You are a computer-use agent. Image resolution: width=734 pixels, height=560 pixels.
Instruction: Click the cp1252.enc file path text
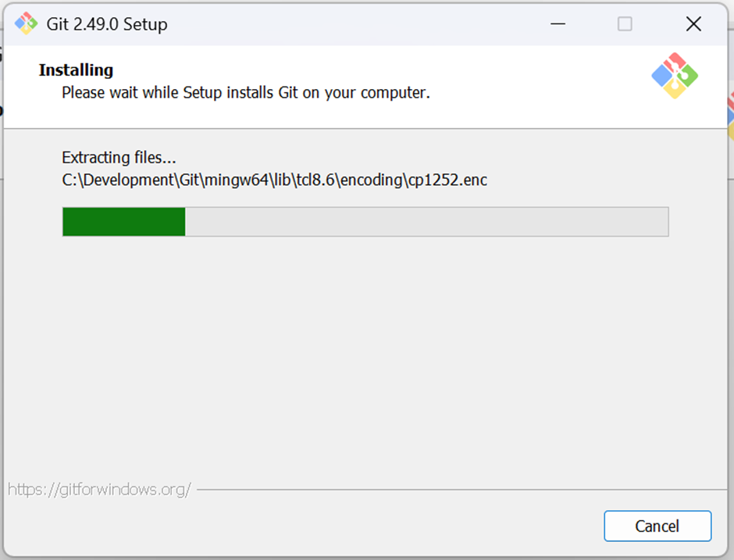coord(274,180)
